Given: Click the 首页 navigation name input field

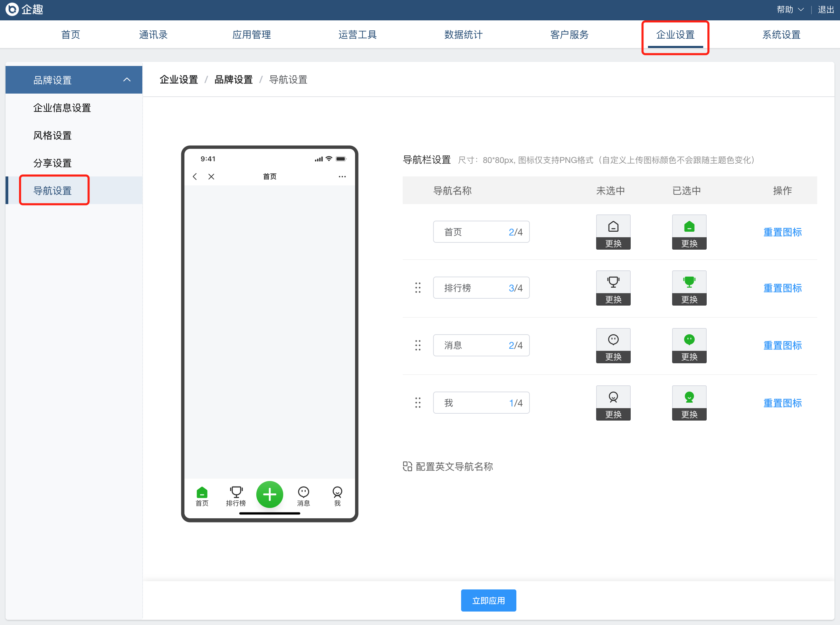Looking at the screenshot, I should click(x=473, y=232).
